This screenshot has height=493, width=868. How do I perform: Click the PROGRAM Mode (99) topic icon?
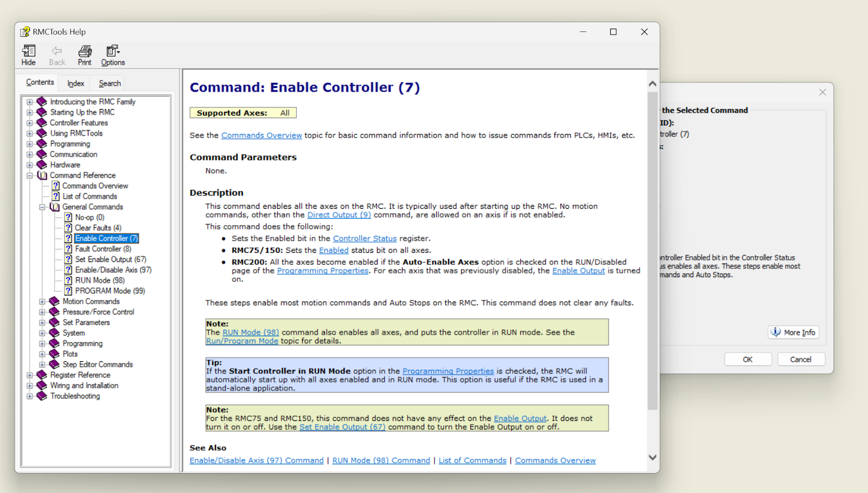click(x=68, y=291)
